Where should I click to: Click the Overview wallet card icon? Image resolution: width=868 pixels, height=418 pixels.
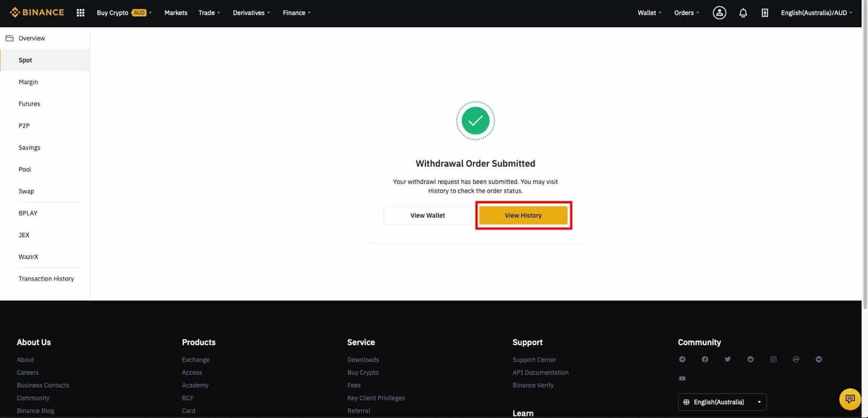(9, 38)
